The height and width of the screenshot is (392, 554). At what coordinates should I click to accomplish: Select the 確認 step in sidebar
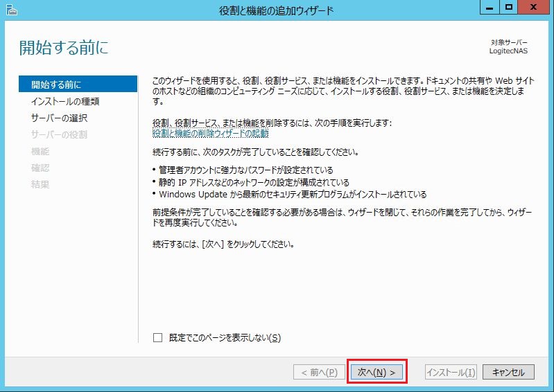pyautogui.click(x=40, y=168)
